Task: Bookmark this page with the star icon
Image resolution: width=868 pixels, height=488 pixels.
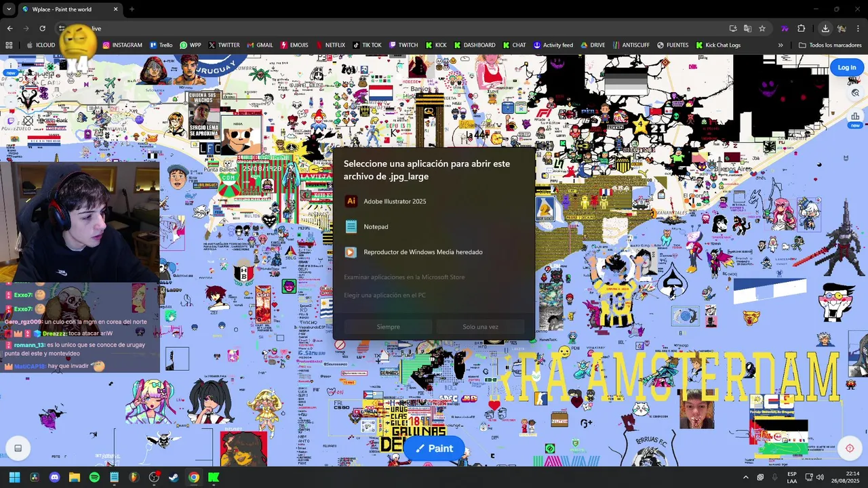Action: [762, 28]
